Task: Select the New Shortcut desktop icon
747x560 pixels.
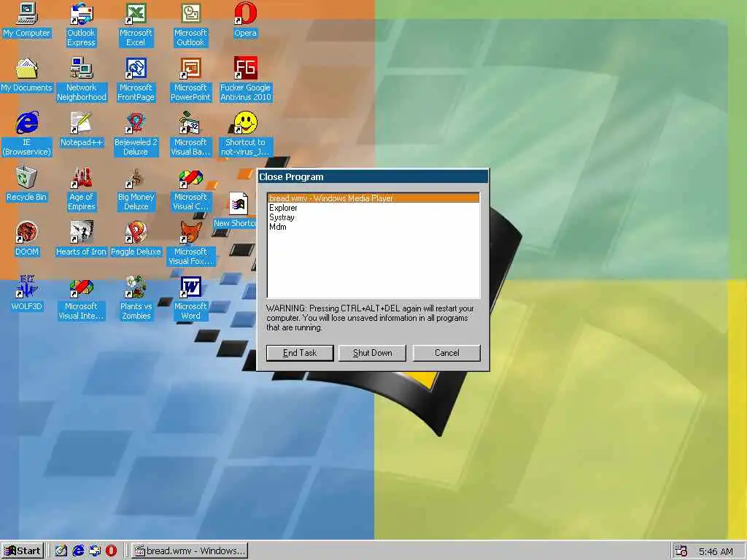Action: [236, 211]
